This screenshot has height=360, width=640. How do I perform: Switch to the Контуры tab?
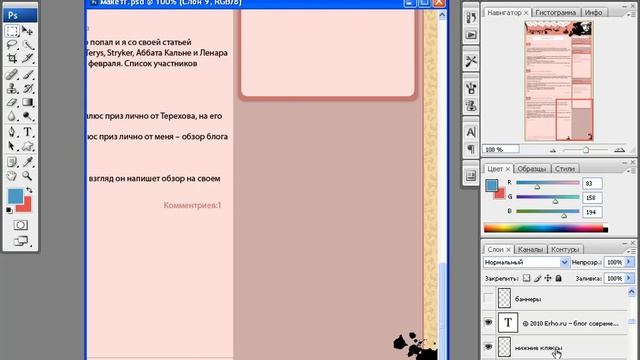[x=565, y=249]
